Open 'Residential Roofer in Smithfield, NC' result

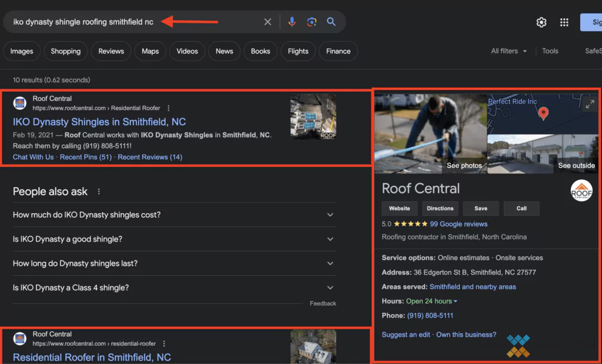pos(92,357)
